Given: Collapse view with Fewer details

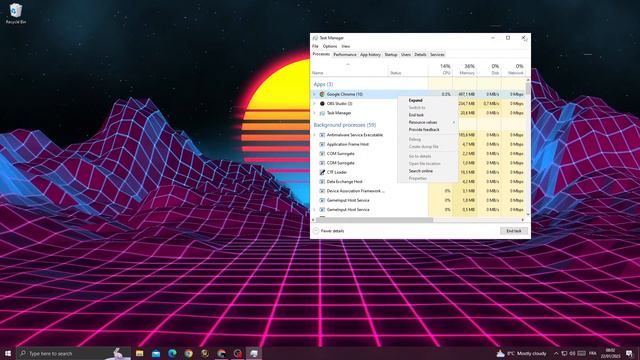Looking at the screenshot, I should pyautogui.click(x=329, y=231).
